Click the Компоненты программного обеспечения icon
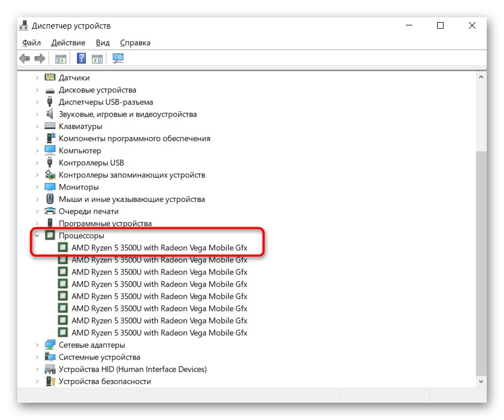 (51, 138)
